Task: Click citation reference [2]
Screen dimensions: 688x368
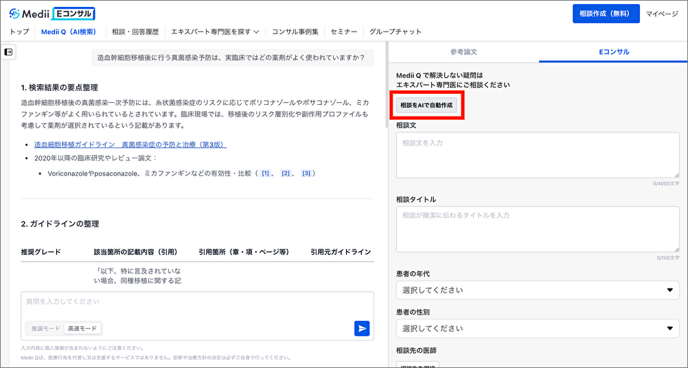Action: (x=286, y=173)
